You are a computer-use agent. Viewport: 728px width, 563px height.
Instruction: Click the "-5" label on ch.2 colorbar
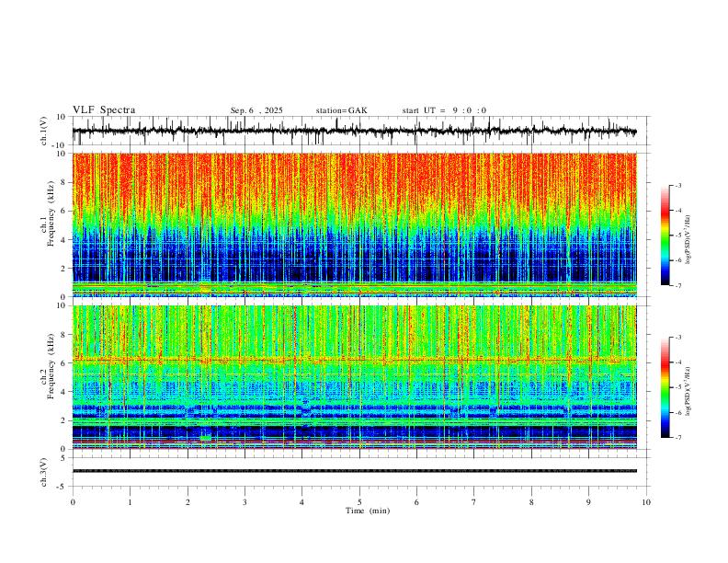tap(678, 387)
